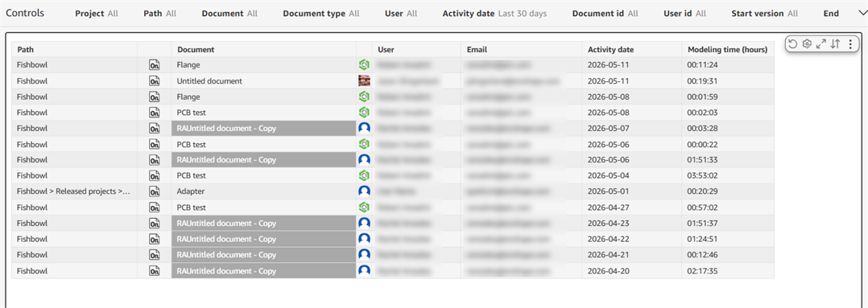The image size is (868, 308).
Task: Select the Adapter document cell
Action: point(263,191)
